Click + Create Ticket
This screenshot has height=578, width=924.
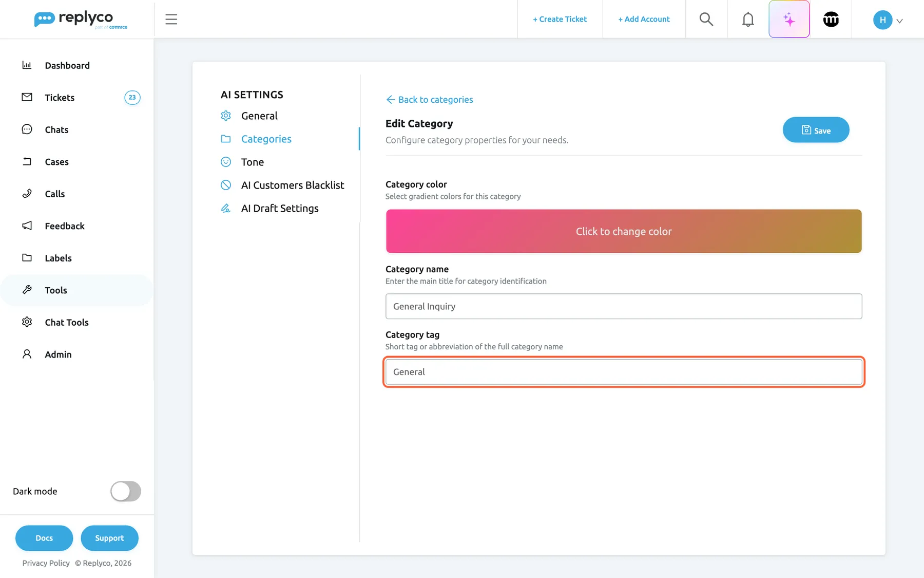560,20
